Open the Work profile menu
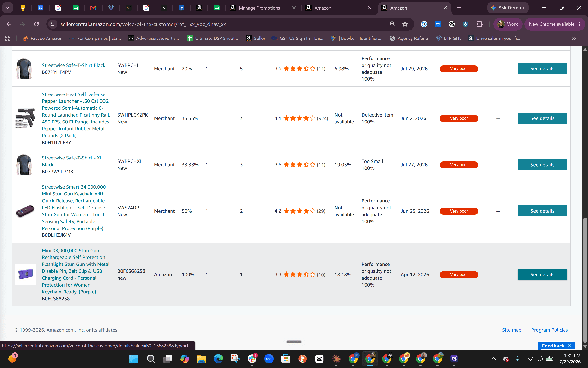Viewport: 588px width, 368px height. tap(508, 24)
